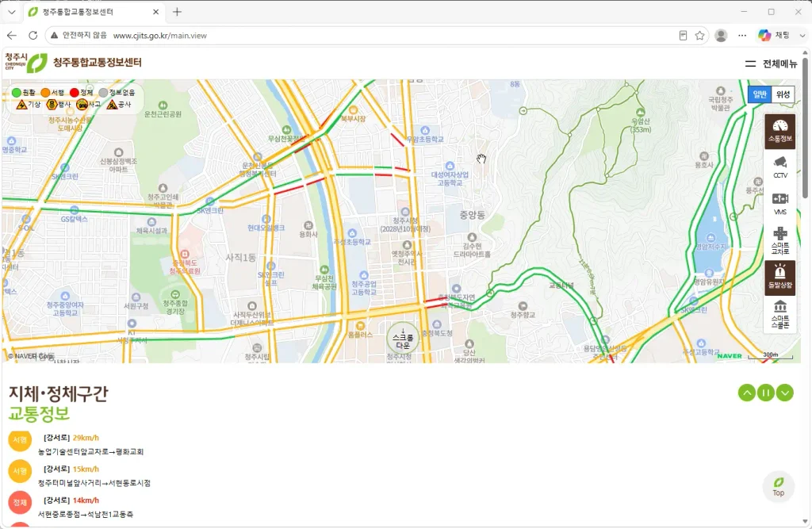Click the 청주통합교통정보센터 logo link

(x=73, y=63)
